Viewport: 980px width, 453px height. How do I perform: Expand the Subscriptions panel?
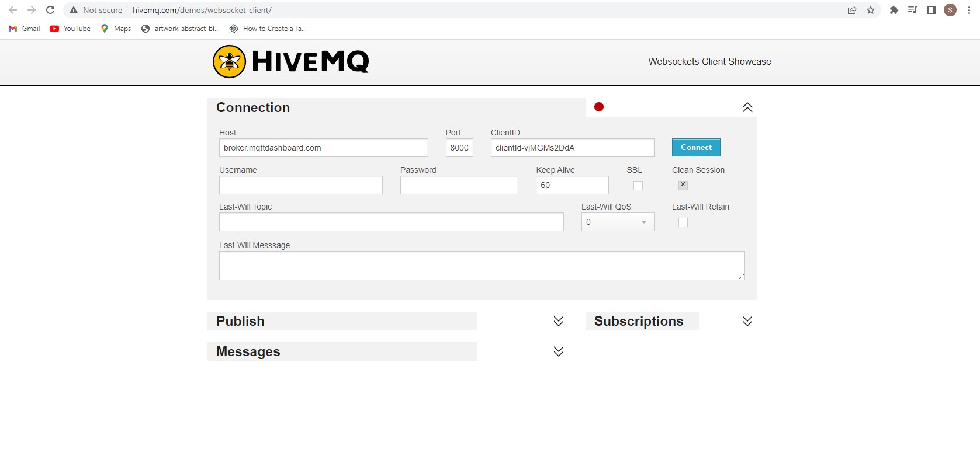[747, 321]
